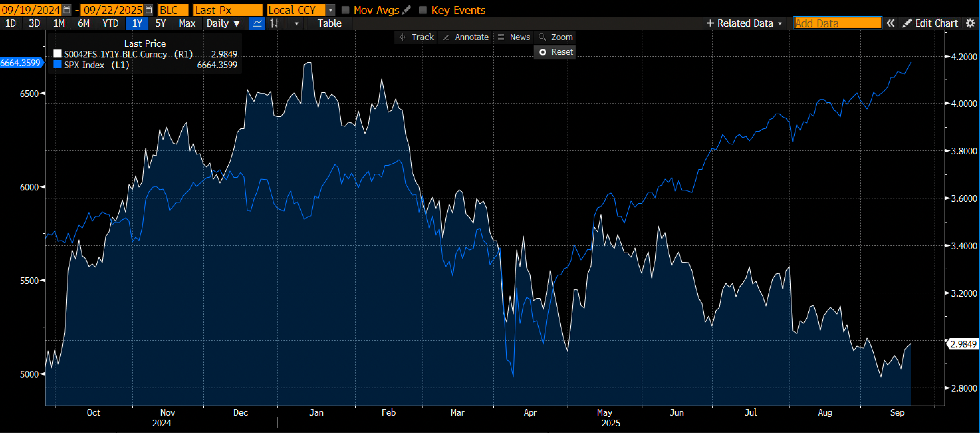The image size is (980, 433).
Task: Switch to the 5Y range tab
Action: [x=160, y=23]
